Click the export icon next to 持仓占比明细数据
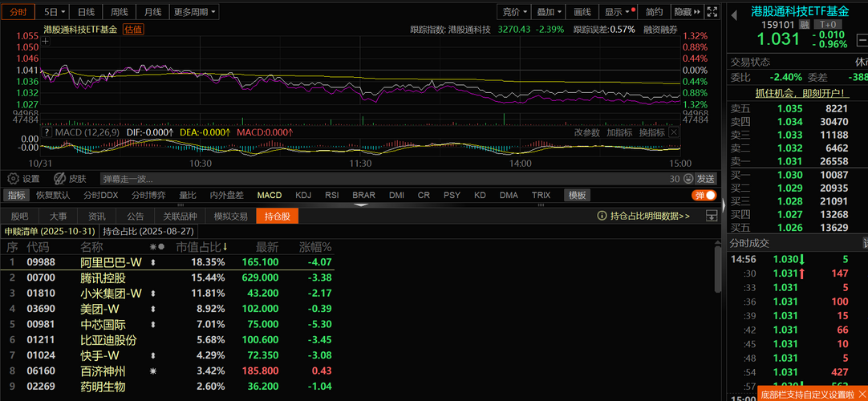 click(x=711, y=217)
